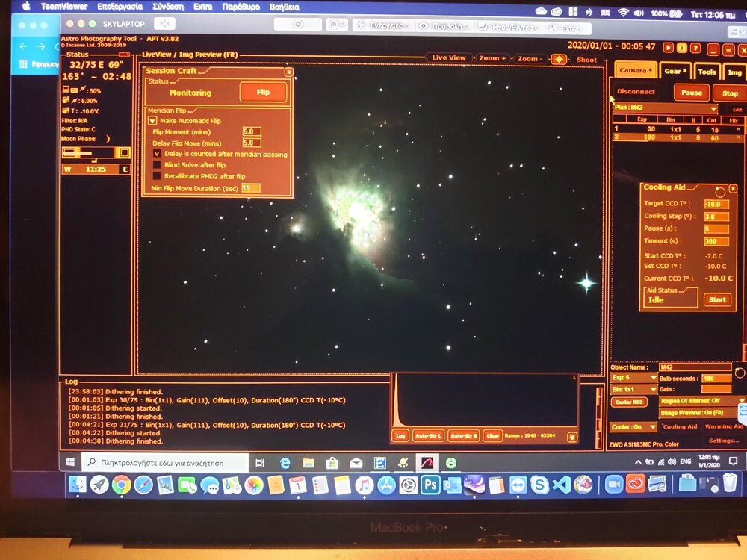
Task: Click the Target CCD T° input field
Action: (x=716, y=204)
